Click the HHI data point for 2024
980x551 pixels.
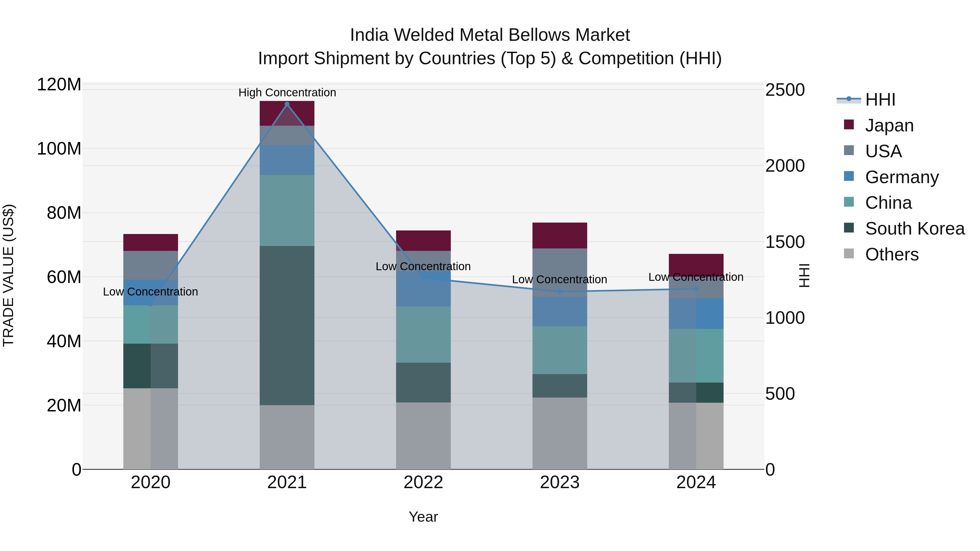[696, 289]
